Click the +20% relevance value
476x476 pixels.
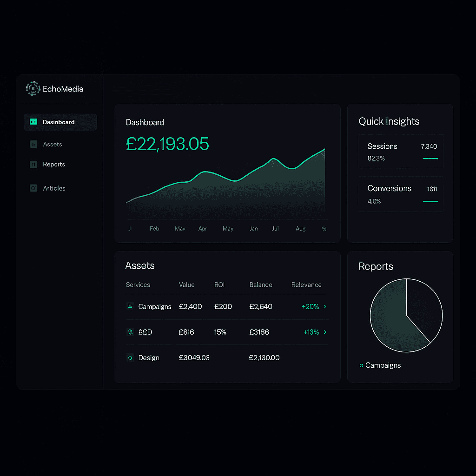tap(310, 307)
